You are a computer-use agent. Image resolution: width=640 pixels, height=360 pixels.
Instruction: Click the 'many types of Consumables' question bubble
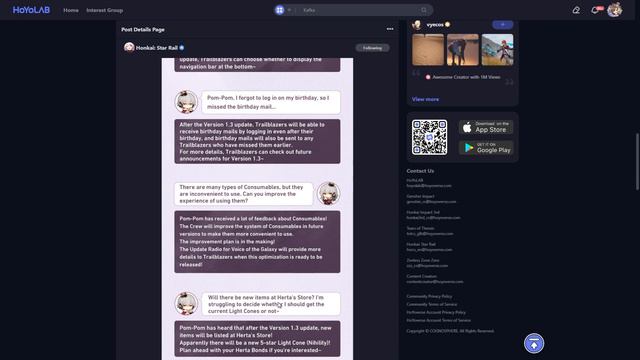(x=244, y=193)
